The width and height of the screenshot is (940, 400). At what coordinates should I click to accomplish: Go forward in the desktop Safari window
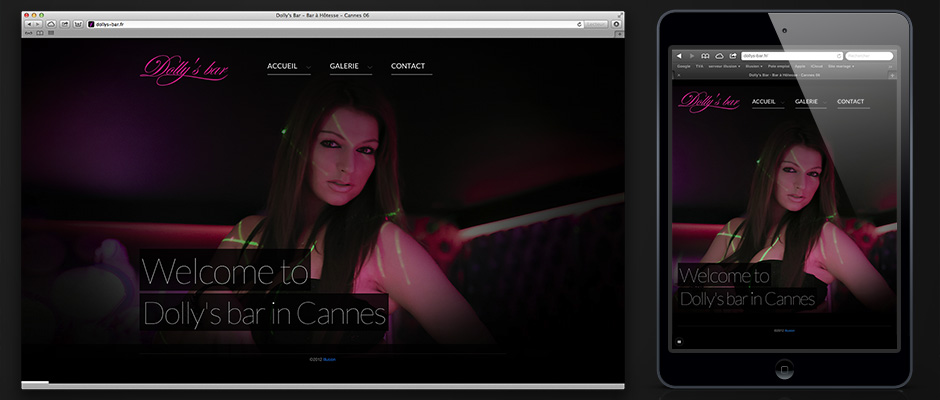tap(38, 25)
